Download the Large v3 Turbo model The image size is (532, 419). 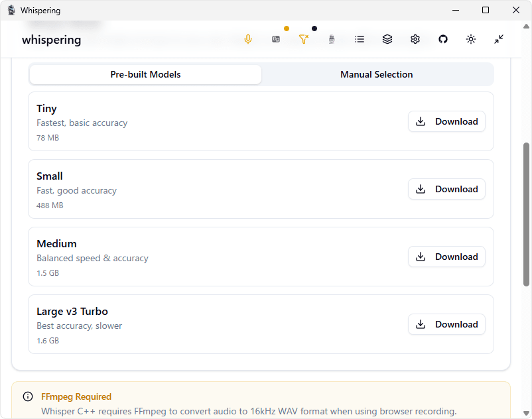point(446,324)
